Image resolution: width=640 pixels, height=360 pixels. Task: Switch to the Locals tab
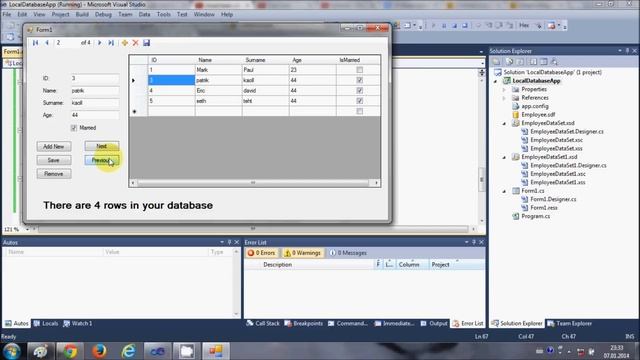click(46, 323)
